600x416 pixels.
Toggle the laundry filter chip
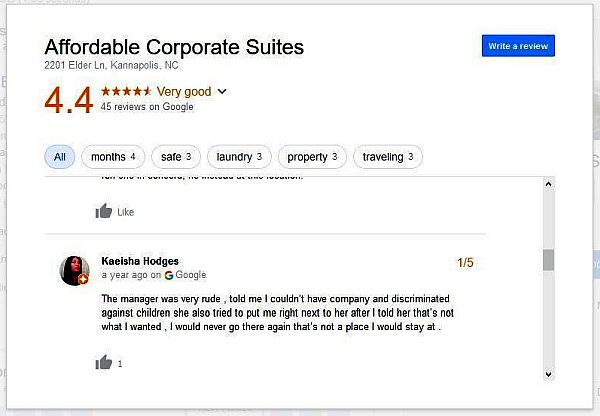tap(238, 157)
